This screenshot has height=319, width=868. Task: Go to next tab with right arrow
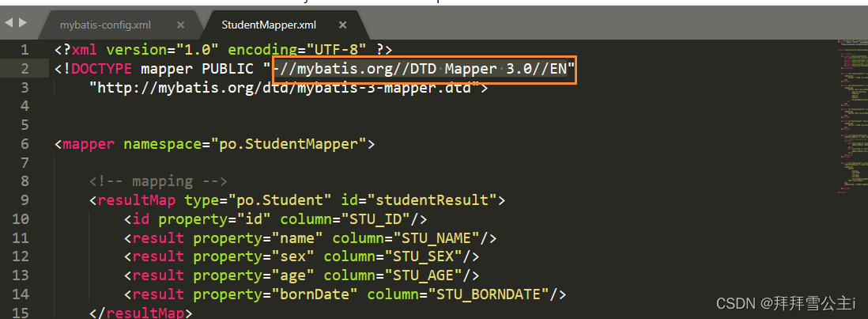click(x=22, y=23)
